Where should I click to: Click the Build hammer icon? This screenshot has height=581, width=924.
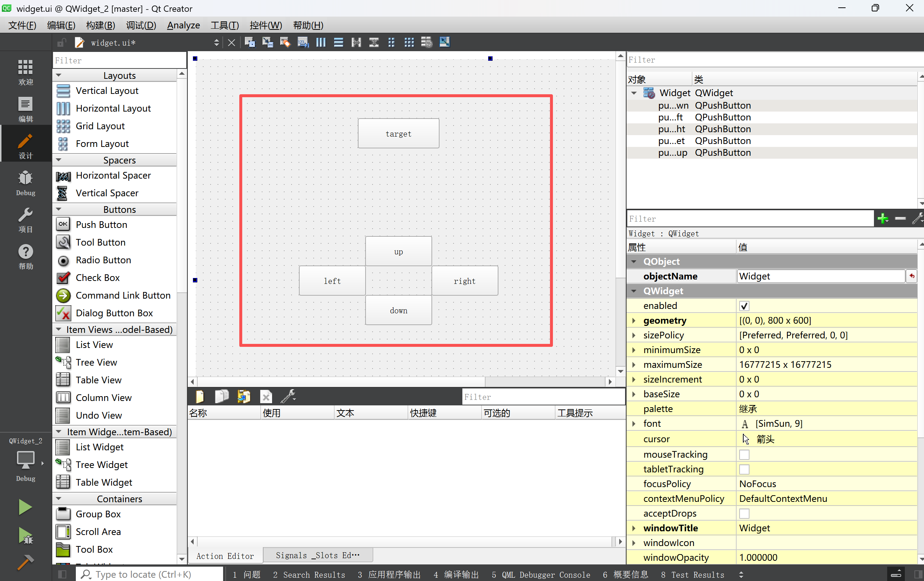pos(25,562)
